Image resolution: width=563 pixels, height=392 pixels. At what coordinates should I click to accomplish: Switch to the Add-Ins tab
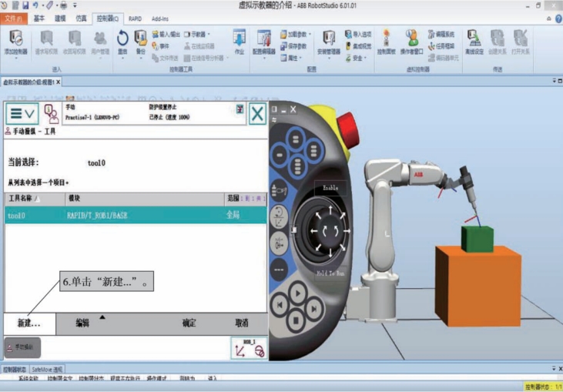159,18
